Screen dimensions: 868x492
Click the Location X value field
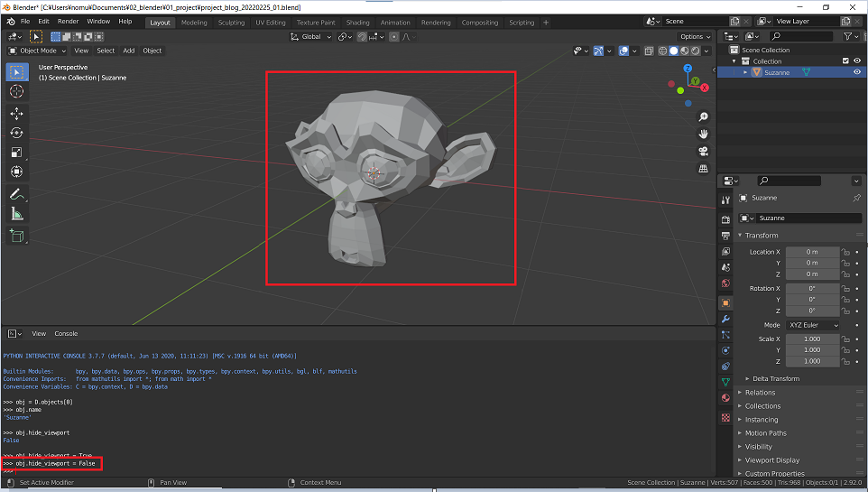pos(812,252)
